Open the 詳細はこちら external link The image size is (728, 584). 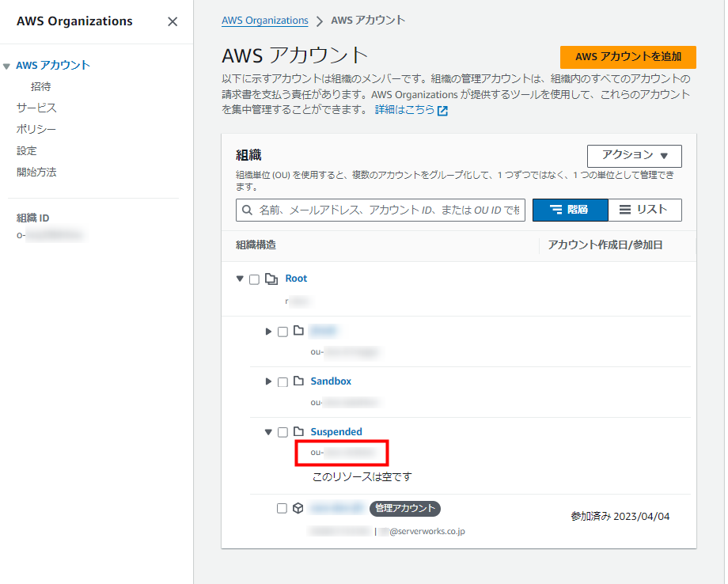point(404,109)
